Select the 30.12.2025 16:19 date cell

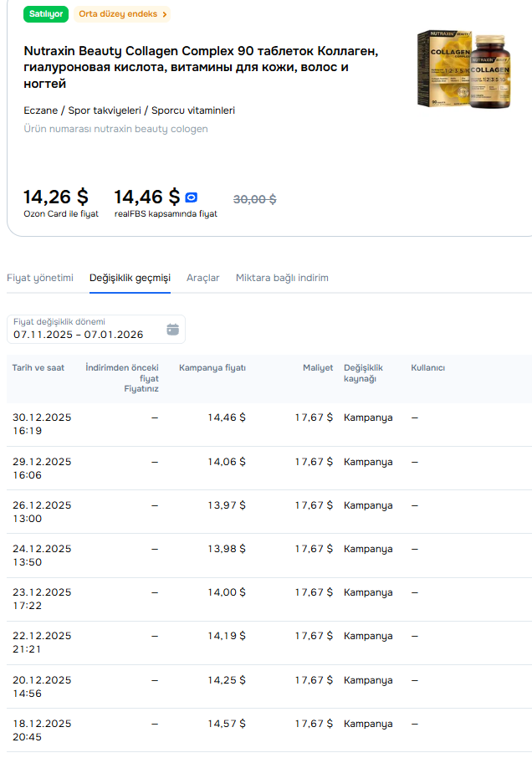click(42, 424)
